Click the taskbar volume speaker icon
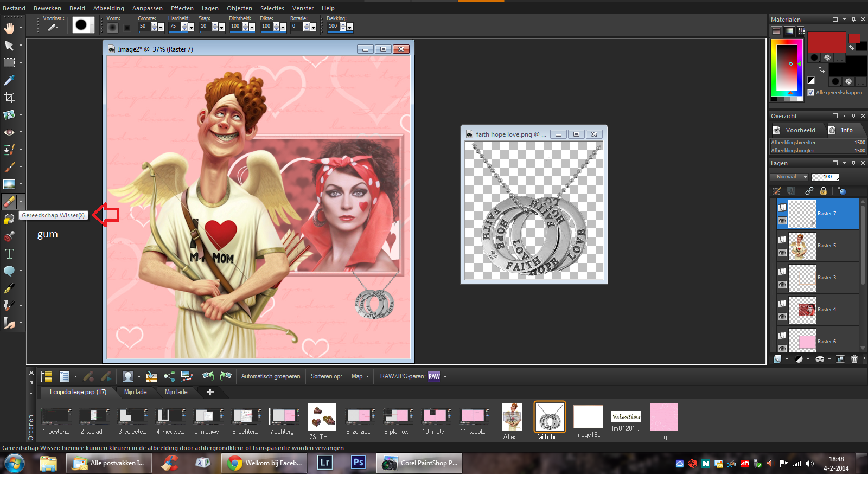The width and height of the screenshot is (868, 488). pyautogui.click(x=810, y=464)
